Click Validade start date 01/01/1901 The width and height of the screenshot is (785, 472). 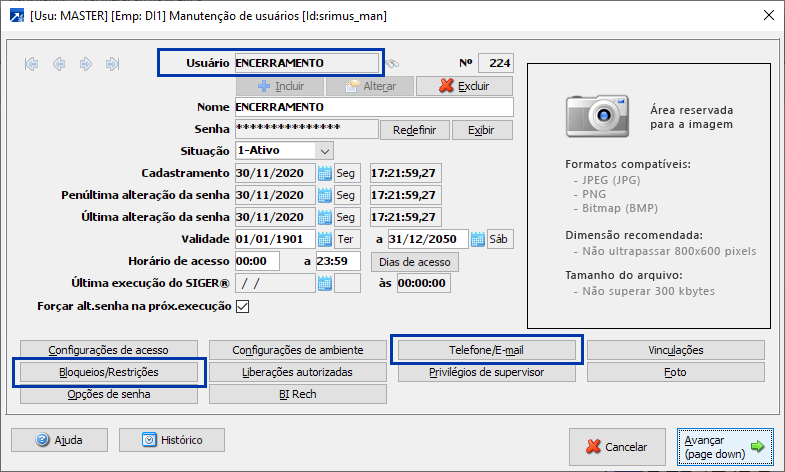(275, 239)
